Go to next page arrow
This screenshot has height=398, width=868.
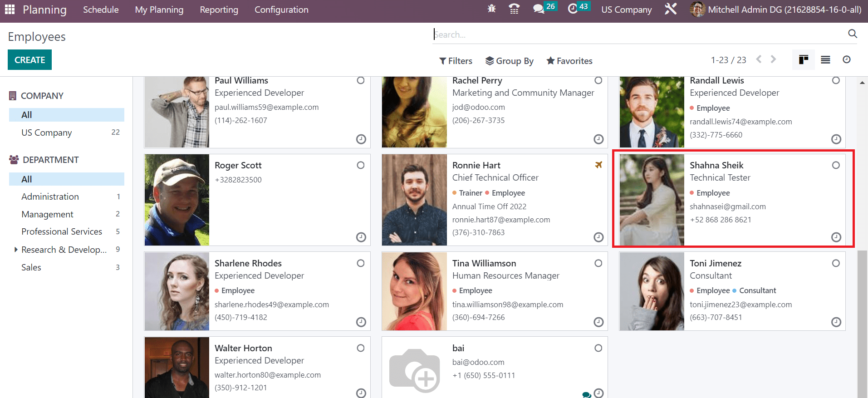click(773, 59)
